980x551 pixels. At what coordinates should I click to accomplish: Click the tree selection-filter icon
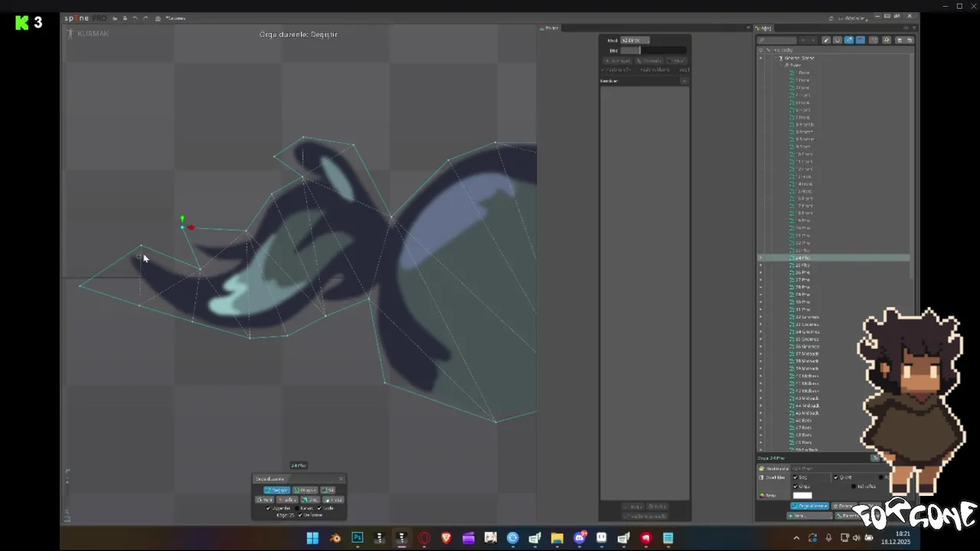(x=874, y=40)
